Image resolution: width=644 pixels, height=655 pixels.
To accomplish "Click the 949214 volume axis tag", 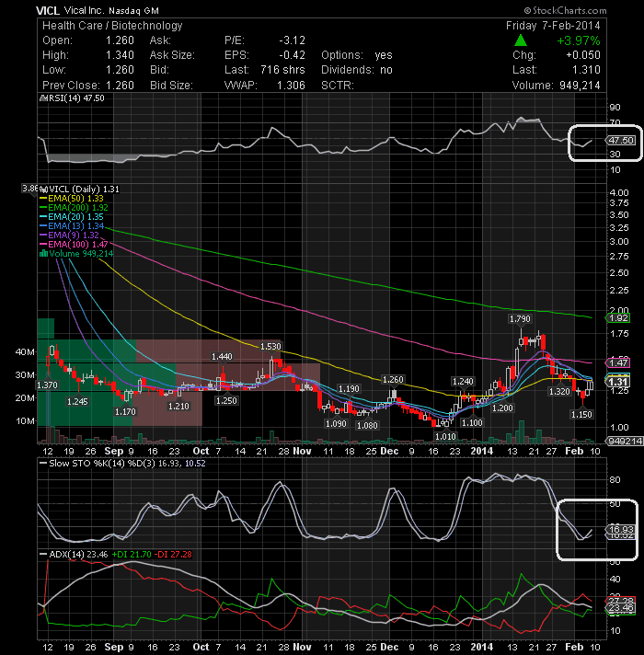I will click(x=626, y=441).
